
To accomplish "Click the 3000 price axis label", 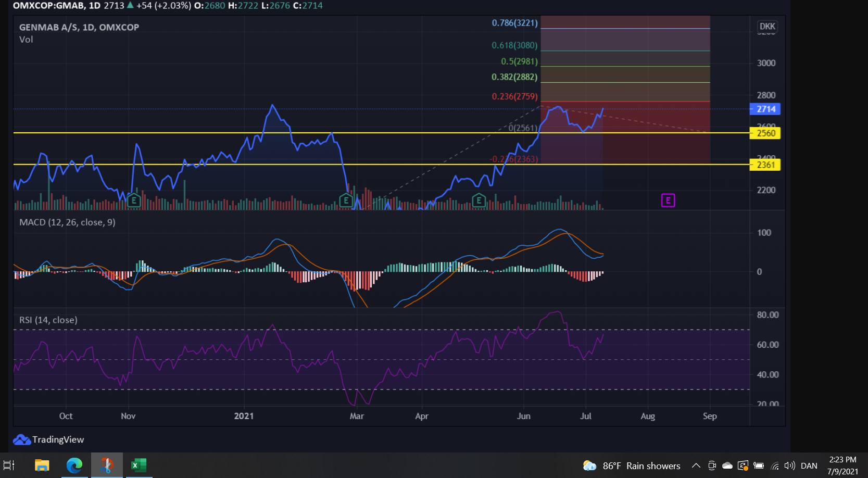I will pos(766,63).
